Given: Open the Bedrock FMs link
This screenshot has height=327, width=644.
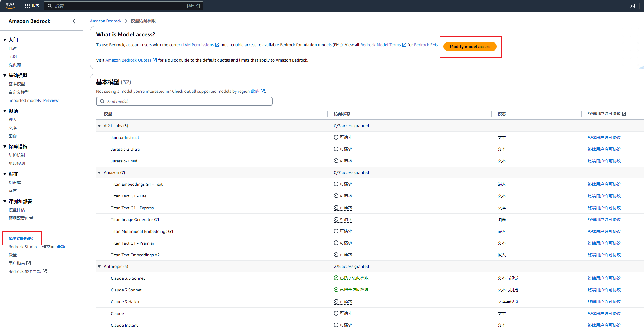Looking at the screenshot, I should [426, 45].
